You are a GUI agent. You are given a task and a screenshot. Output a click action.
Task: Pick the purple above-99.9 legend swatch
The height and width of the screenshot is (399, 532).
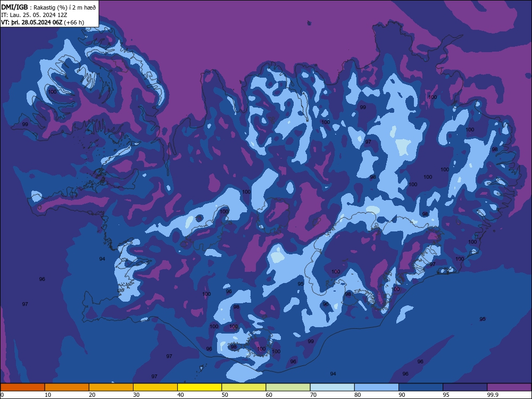click(x=509, y=387)
